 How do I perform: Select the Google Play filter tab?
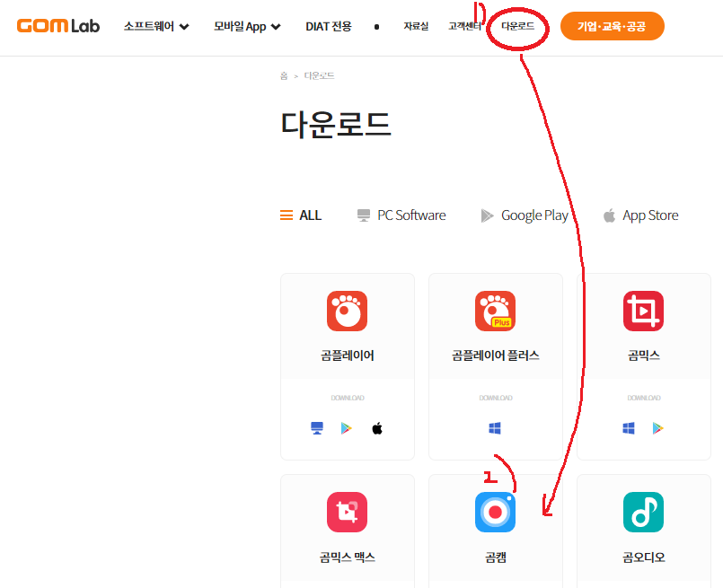pyautogui.click(x=525, y=215)
